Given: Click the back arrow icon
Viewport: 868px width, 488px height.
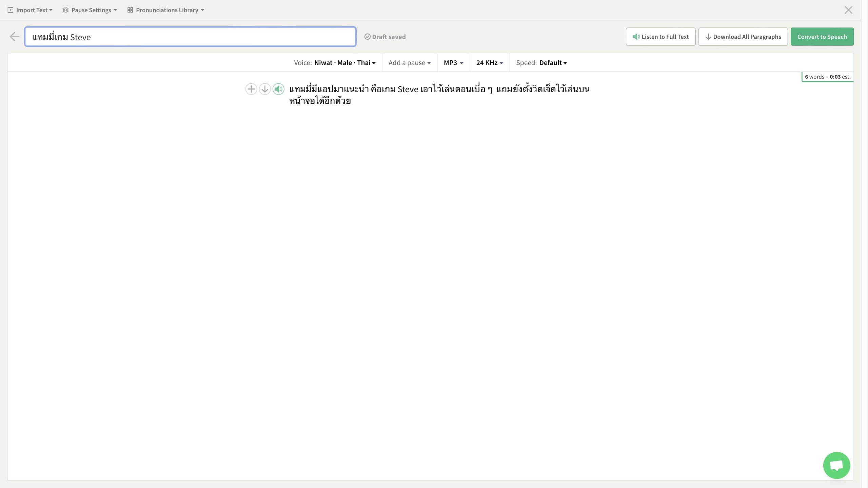Looking at the screenshot, I should pyautogui.click(x=14, y=37).
